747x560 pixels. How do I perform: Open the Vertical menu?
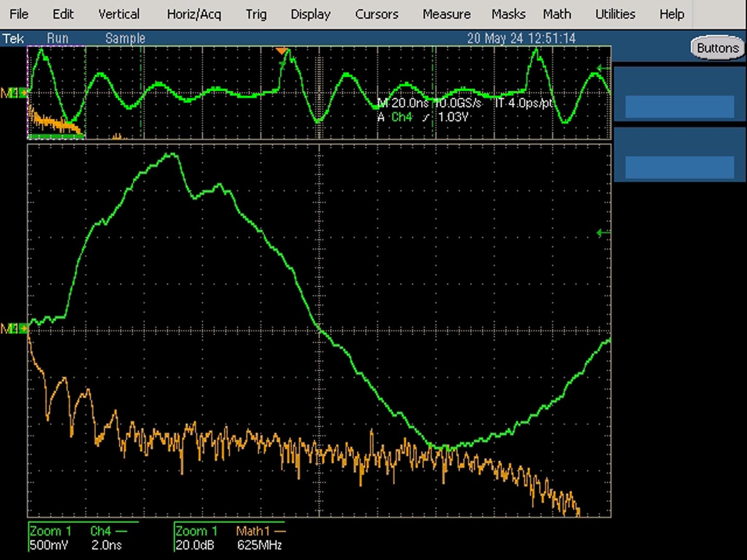point(119,14)
